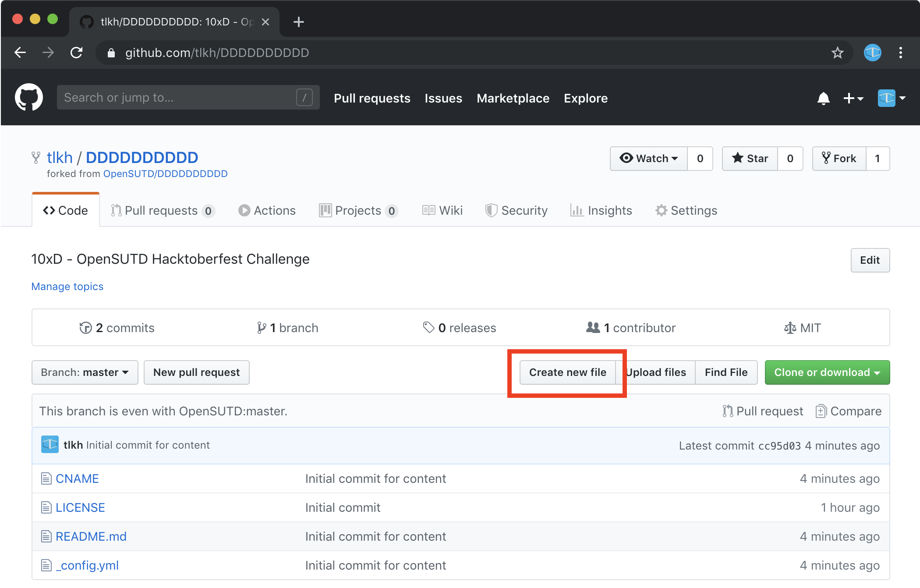Open user avatar account menu
Viewport: 920px width, 588px height.
[x=891, y=98]
